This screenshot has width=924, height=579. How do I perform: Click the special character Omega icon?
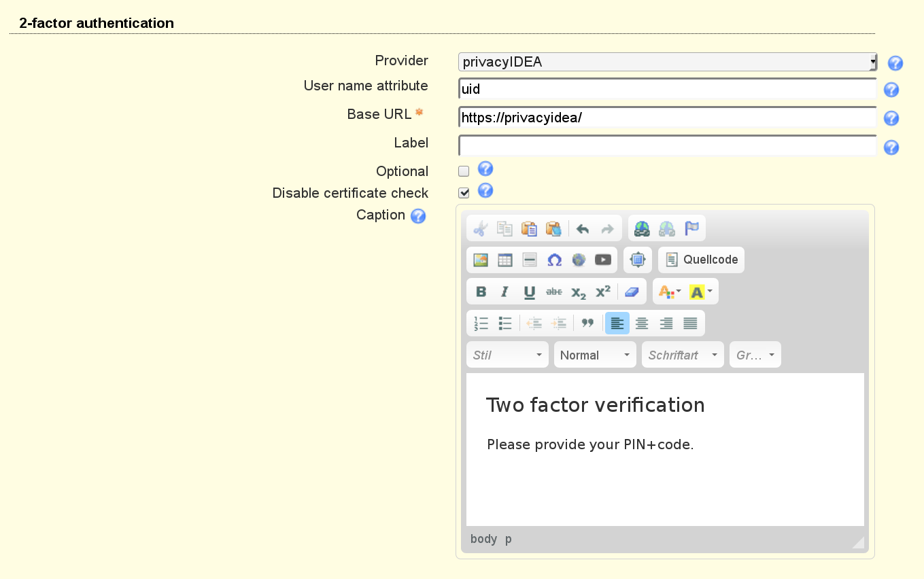point(554,260)
